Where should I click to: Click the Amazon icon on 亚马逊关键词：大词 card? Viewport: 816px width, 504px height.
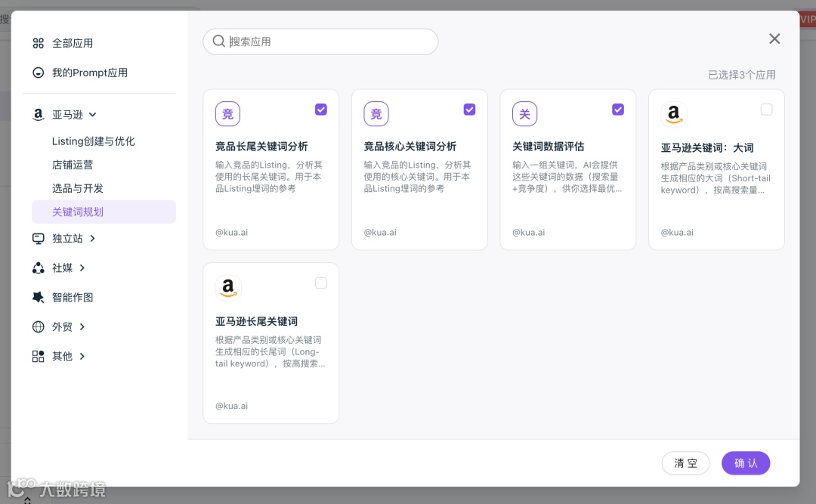click(673, 113)
